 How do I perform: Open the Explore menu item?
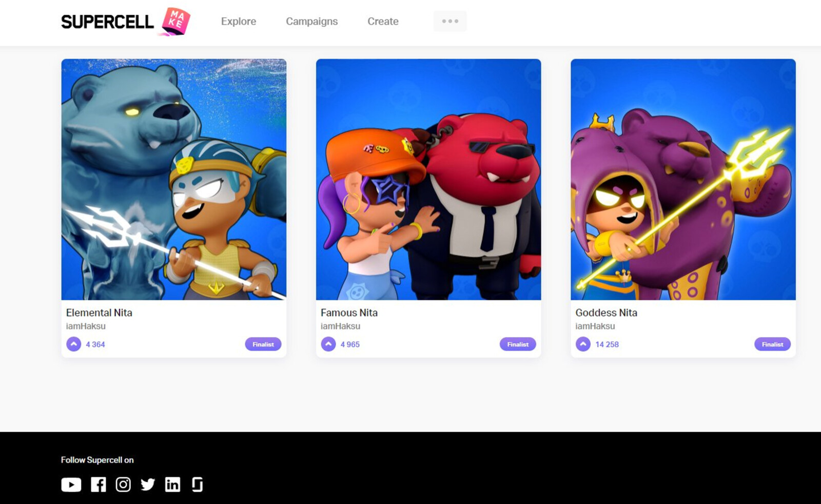[x=238, y=21]
